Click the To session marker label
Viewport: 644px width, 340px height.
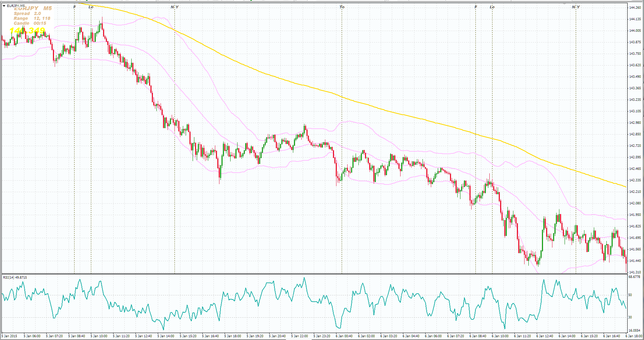[342, 7]
